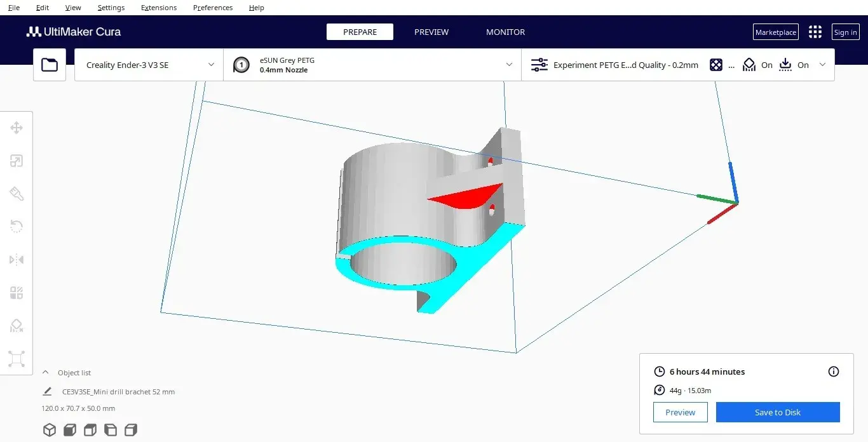The height and width of the screenshot is (442, 868).
Task: Select the Support Blocker tool
Action: [17, 326]
